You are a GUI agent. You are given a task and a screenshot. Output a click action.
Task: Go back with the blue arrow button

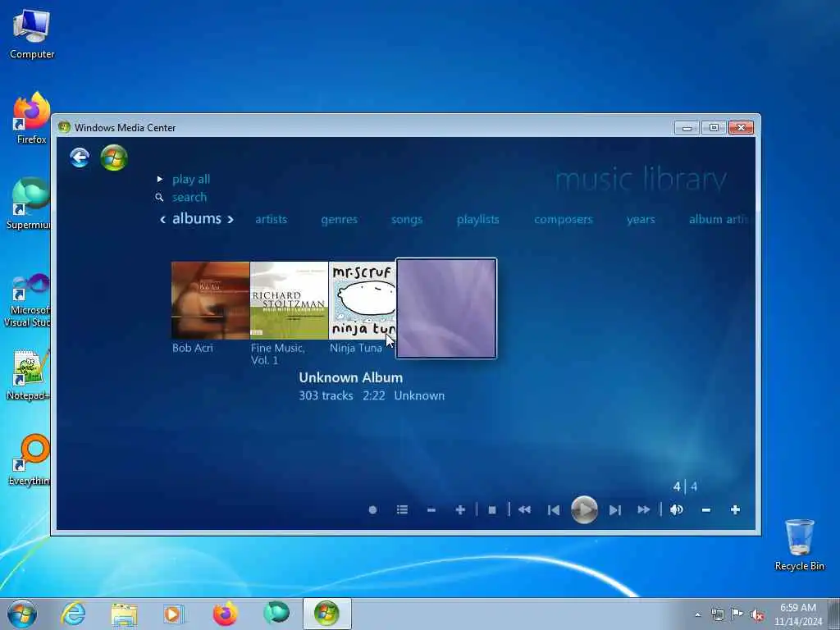pos(80,157)
